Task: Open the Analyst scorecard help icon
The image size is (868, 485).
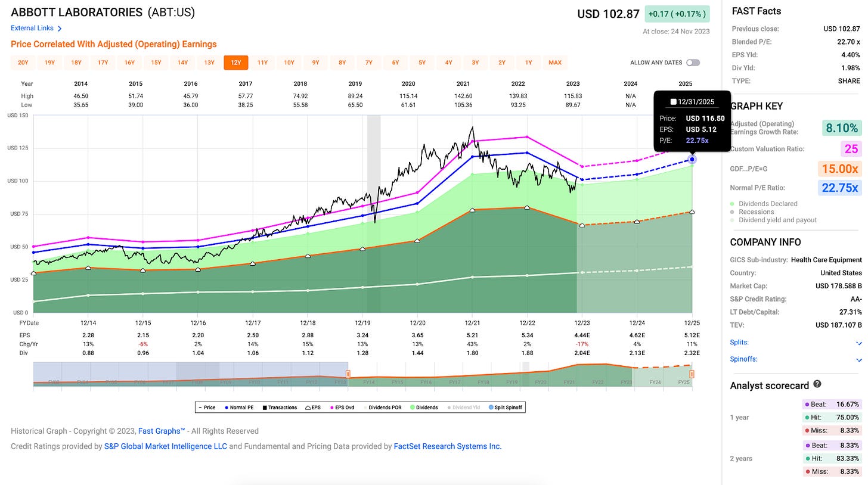Action: pyautogui.click(x=817, y=385)
